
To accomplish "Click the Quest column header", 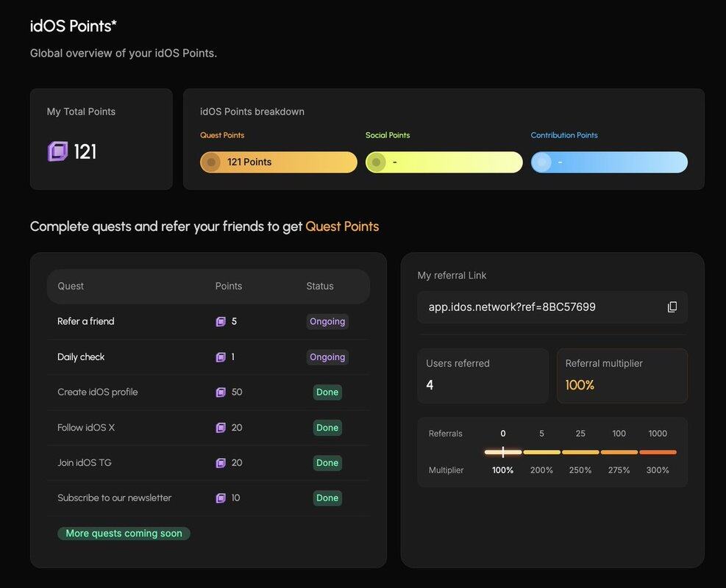I will (x=71, y=286).
